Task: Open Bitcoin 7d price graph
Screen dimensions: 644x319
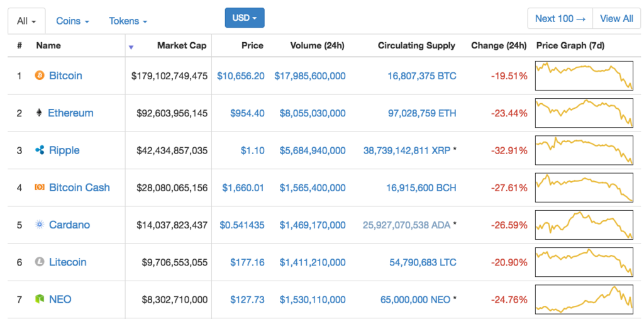Action: [584, 76]
